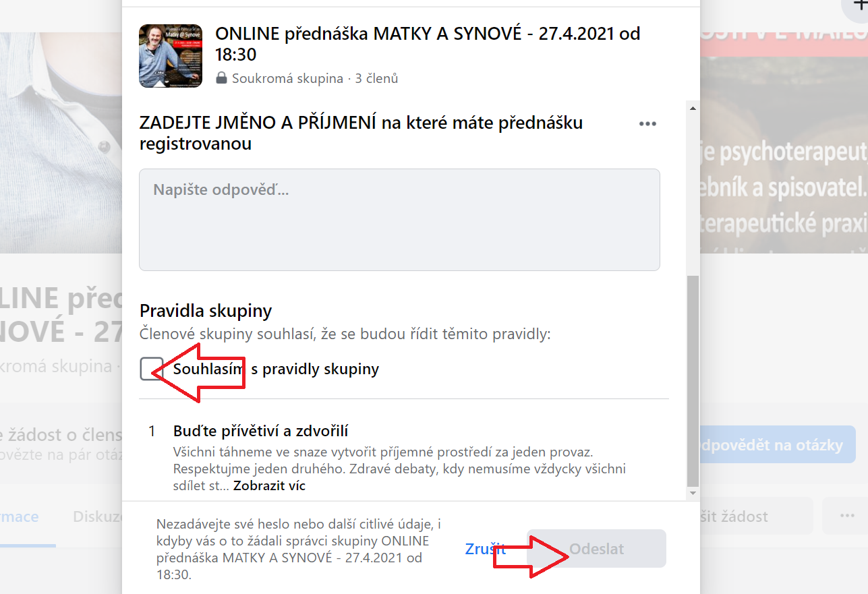Click the Odpovědět na otázky button

tap(776, 445)
